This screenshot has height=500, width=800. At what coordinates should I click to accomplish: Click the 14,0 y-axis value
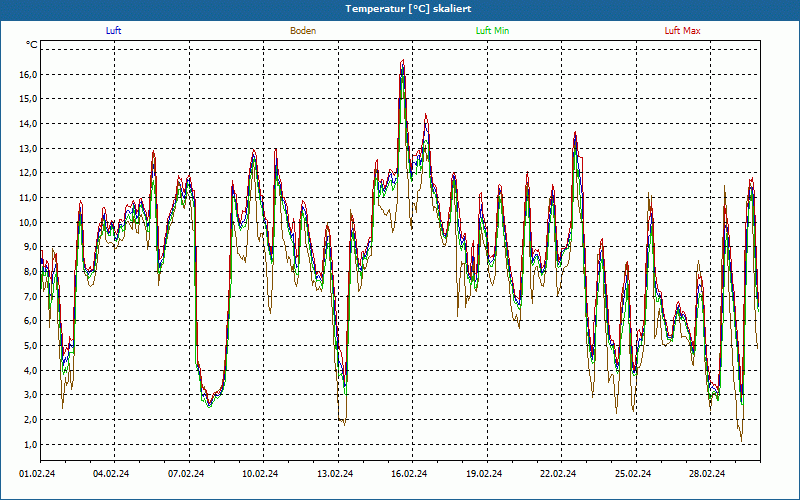(28, 123)
